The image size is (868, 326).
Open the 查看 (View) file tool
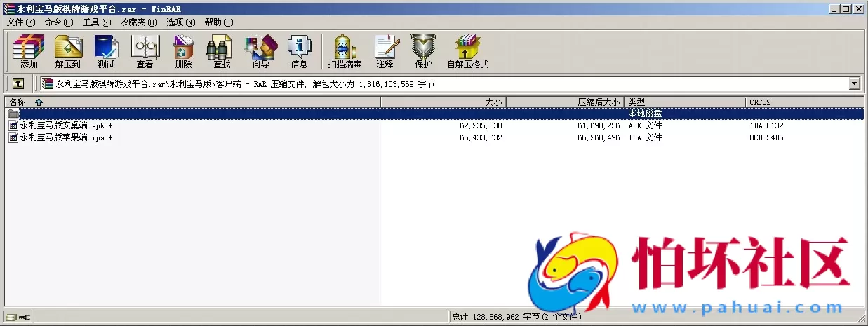tap(145, 51)
